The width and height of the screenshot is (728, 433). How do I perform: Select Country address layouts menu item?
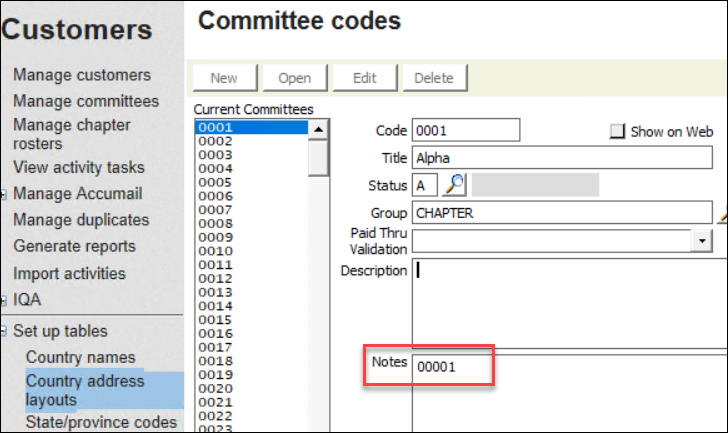point(85,390)
